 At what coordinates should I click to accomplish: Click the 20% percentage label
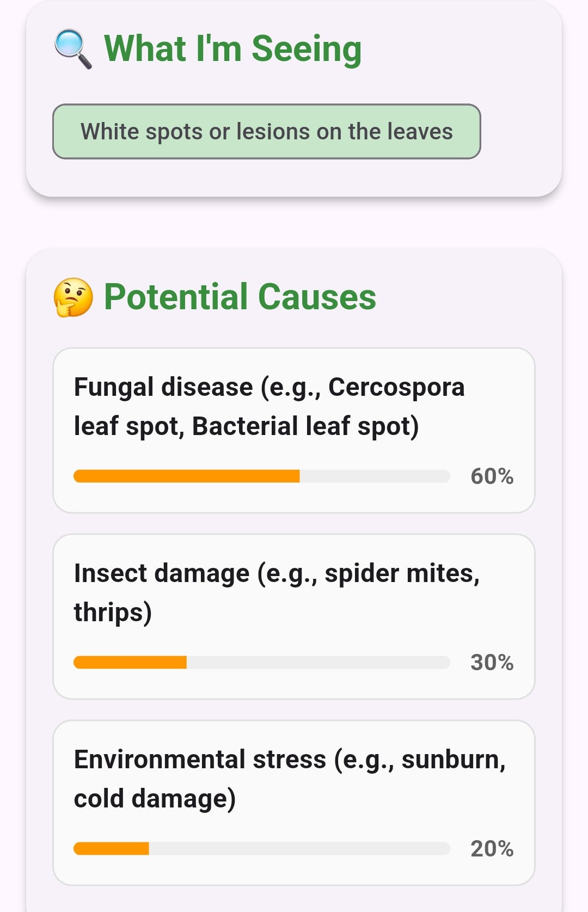(492, 849)
